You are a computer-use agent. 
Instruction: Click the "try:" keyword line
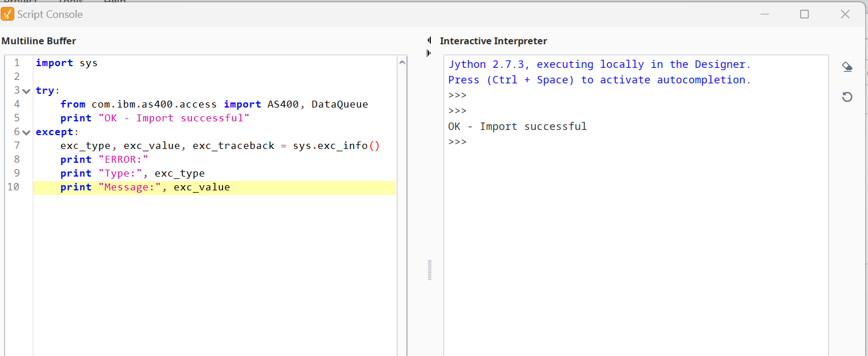click(x=48, y=90)
